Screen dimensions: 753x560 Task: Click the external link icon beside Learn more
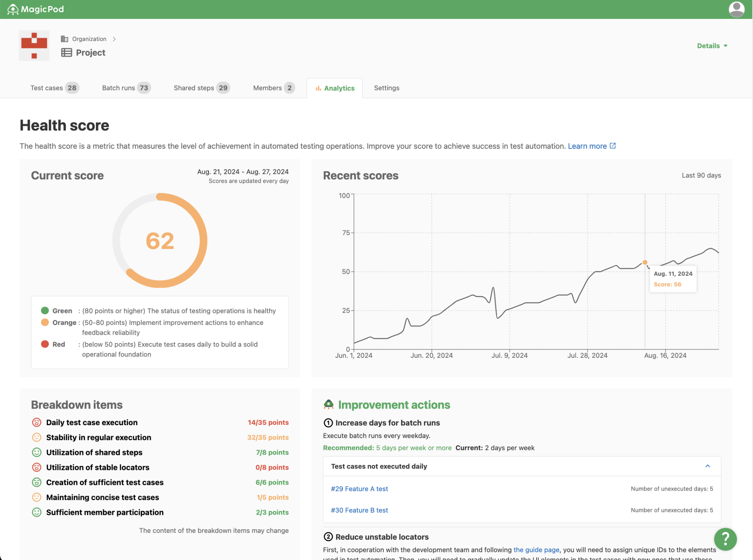coord(613,146)
